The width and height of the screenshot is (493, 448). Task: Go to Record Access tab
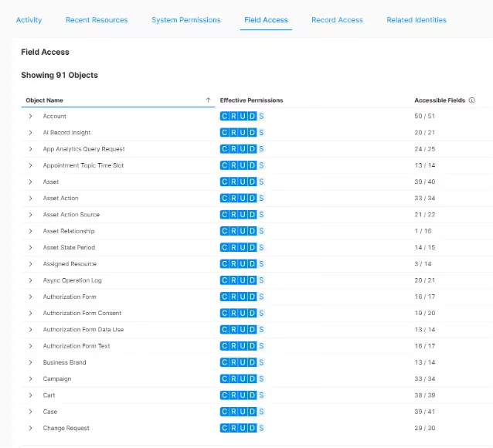click(x=337, y=20)
